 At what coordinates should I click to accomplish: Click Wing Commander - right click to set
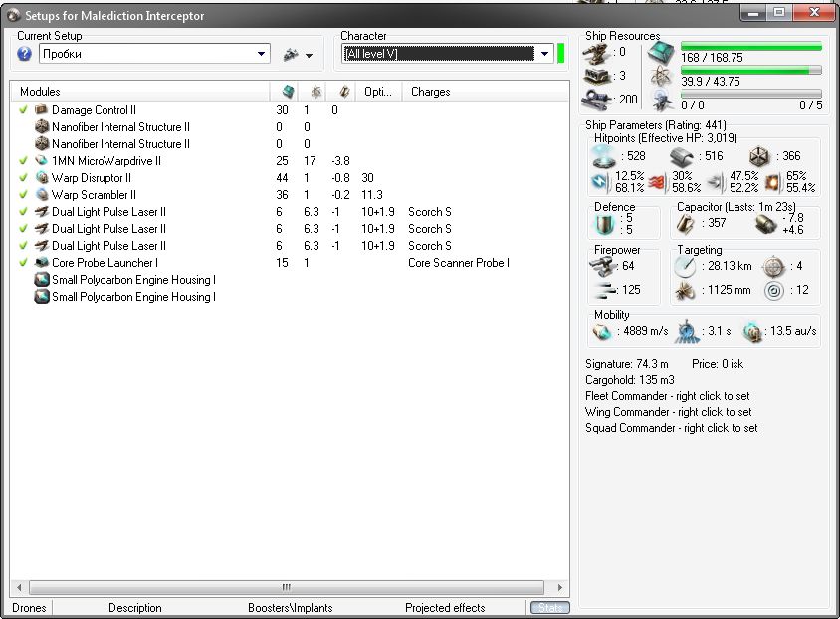click(x=669, y=412)
